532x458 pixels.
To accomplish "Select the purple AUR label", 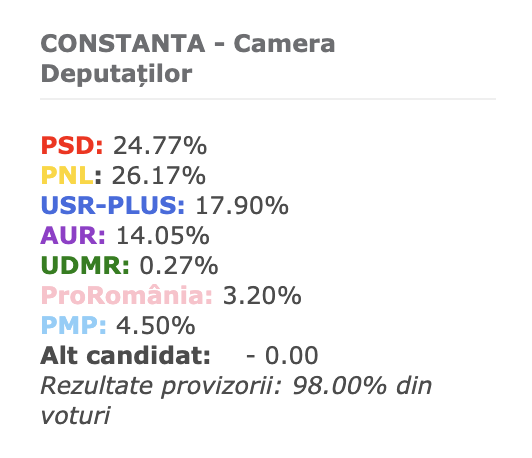I will point(73,235).
